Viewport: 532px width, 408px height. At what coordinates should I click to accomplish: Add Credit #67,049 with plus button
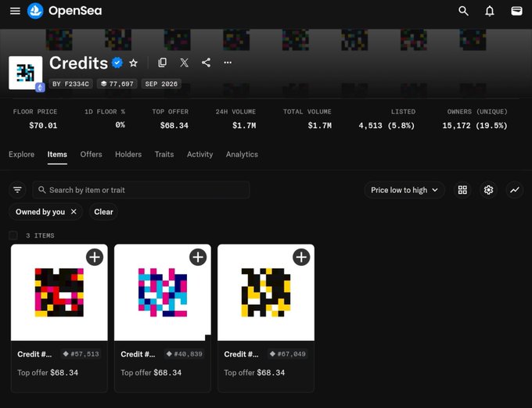click(x=301, y=257)
